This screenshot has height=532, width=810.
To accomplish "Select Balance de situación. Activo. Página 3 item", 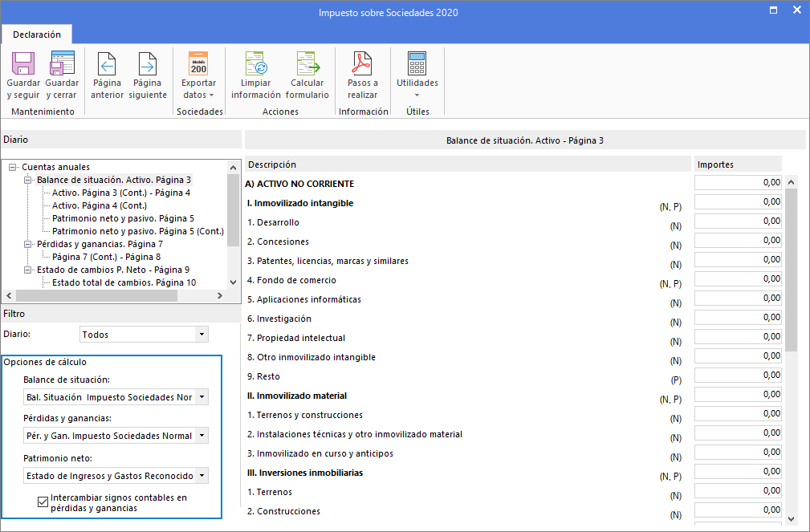I will [114, 180].
